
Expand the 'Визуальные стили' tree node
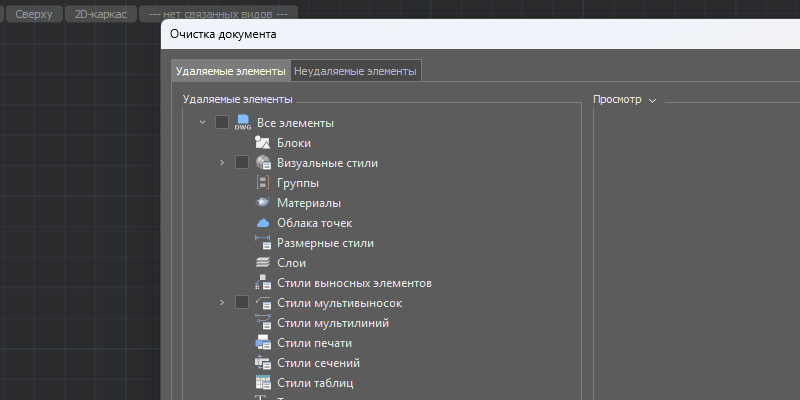click(x=222, y=163)
